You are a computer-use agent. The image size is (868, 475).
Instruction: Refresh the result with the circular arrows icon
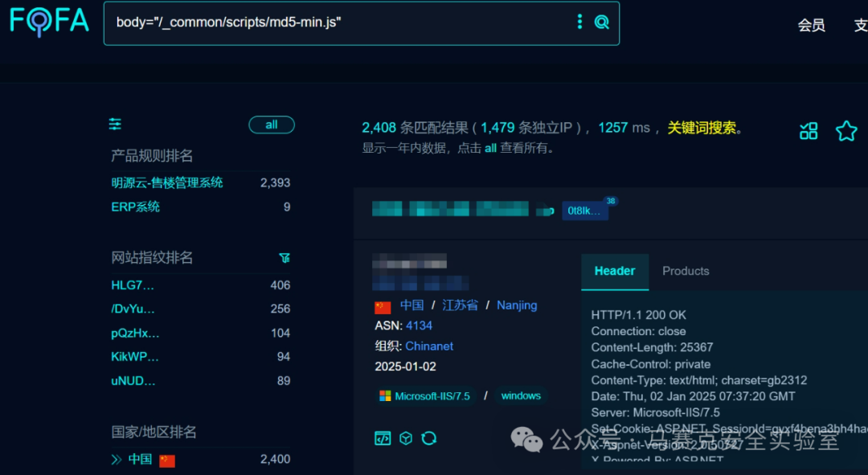pyautogui.click(x=429, y=439)
